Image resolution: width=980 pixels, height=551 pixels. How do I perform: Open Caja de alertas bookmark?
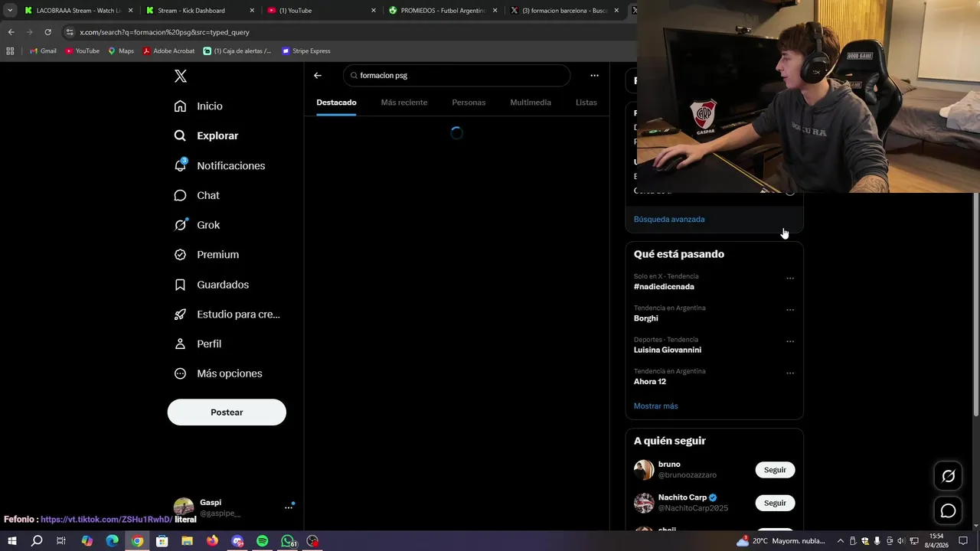[x=237, y=51]
